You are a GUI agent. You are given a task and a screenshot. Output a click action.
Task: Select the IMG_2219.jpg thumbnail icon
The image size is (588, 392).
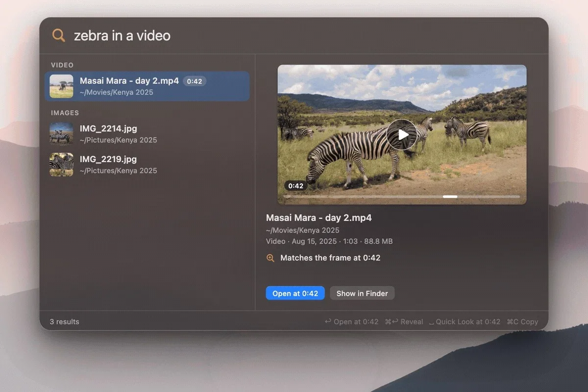click(x=61, y=165)
